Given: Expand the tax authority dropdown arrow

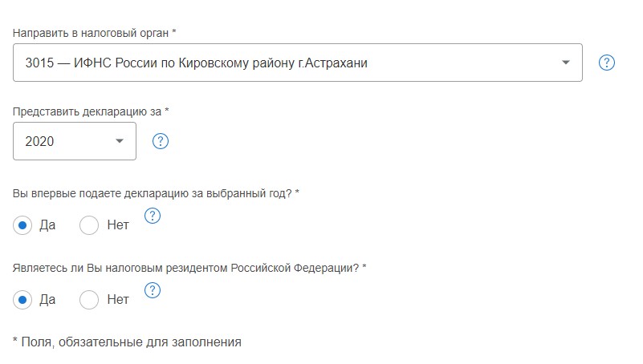Looking at the screenshot, I should point(565,63).
